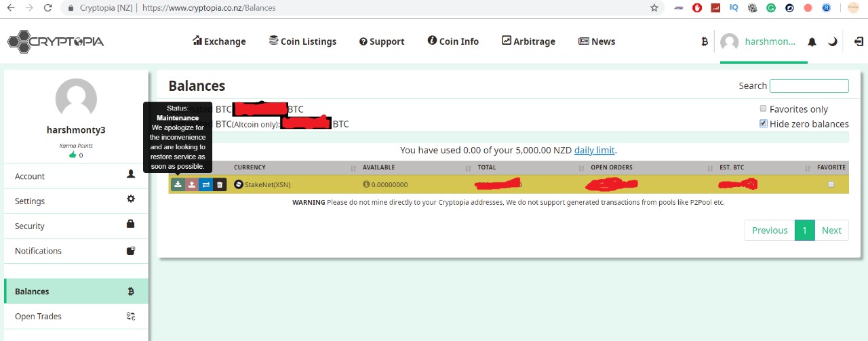Open the Exchange menu

[x=219, y=41]
